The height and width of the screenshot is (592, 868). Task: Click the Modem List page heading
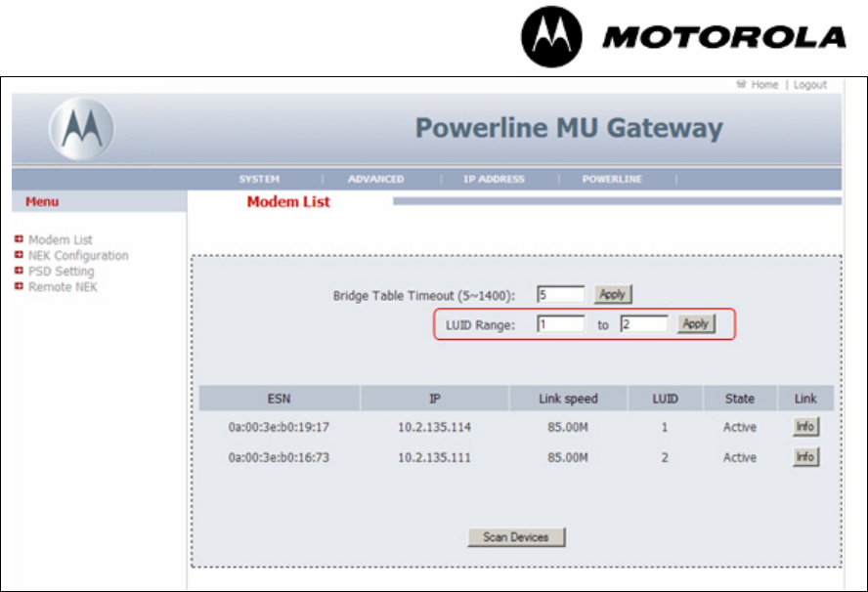[x=288, y=202]
